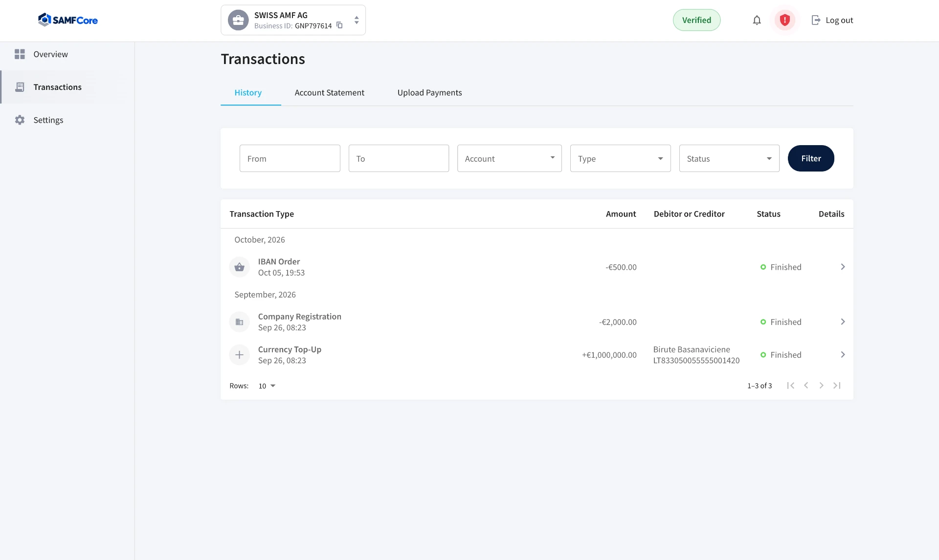Open details of the IBAN Order transaction
This screenshot has width=939, height=560.
click(843, 267)
